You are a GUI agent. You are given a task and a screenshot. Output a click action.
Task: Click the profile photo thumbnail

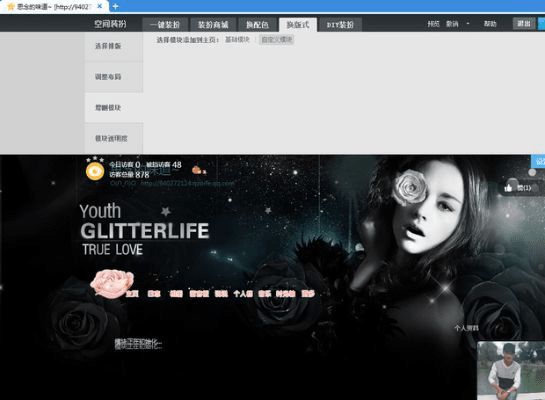(511, 370)
